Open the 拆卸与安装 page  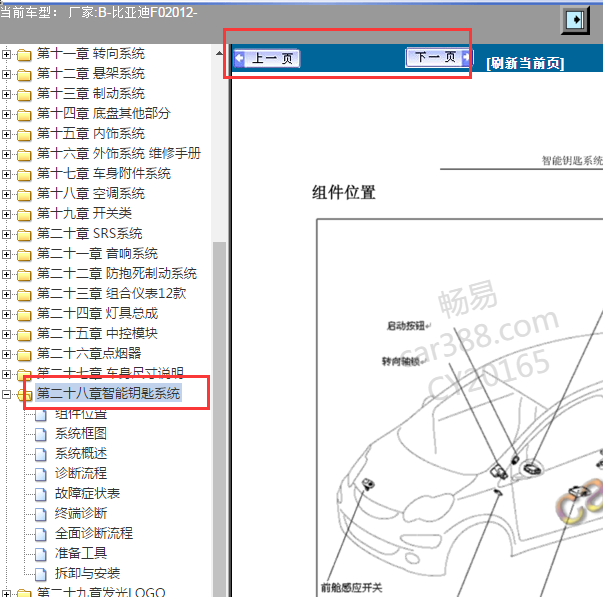pos(87,573)
